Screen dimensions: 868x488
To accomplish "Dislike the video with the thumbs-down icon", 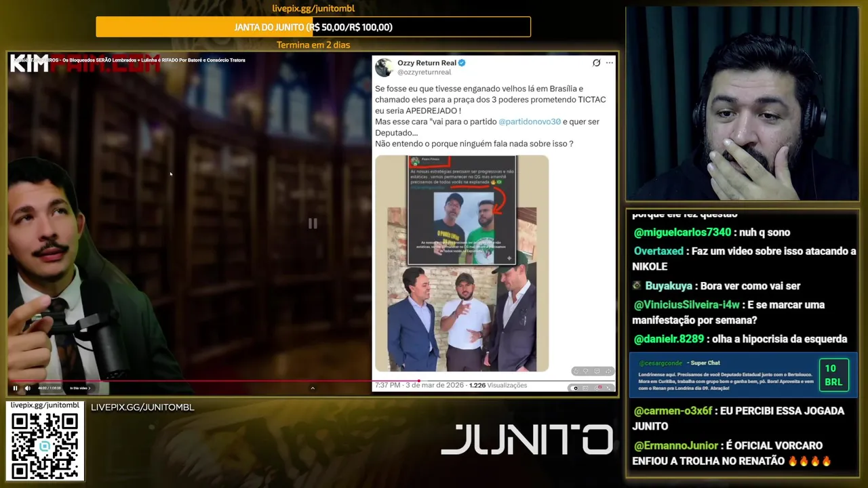I will point(586,371).
